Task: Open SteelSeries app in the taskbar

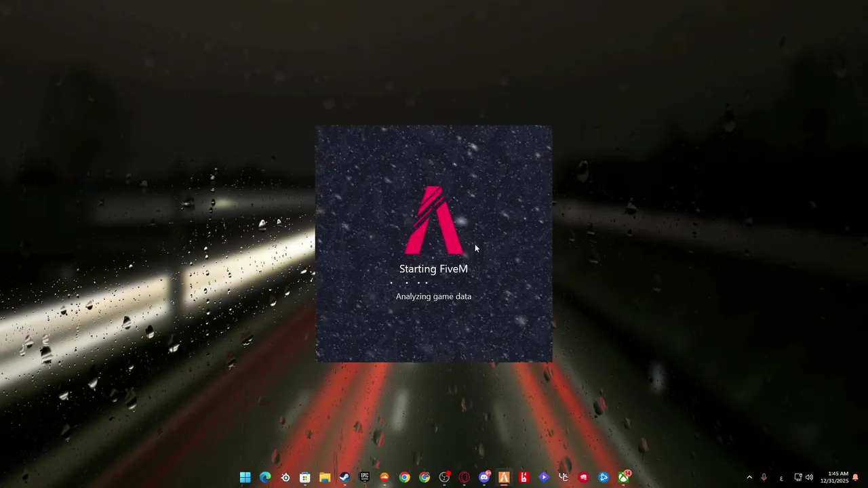Action: 285,477
